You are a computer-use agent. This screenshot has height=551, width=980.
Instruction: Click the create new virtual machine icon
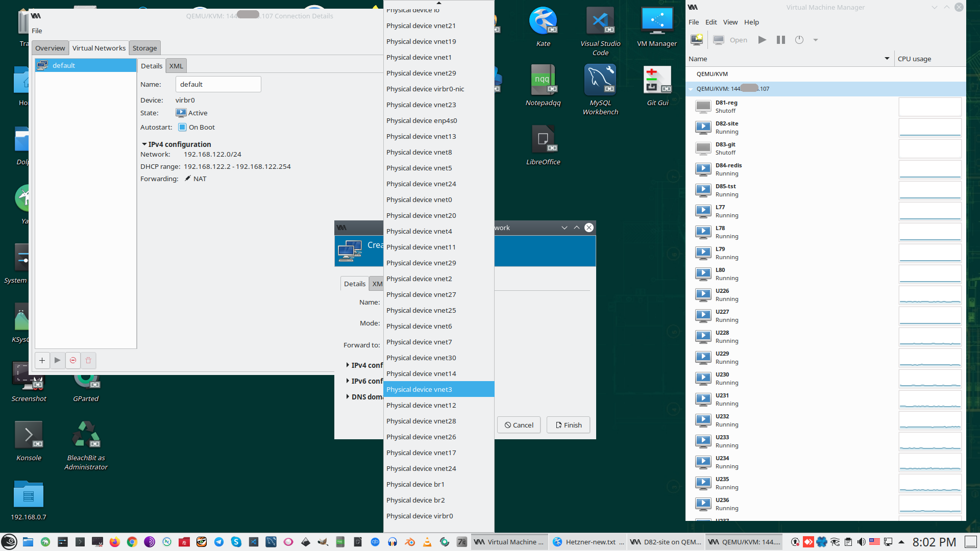coord(697,40)
